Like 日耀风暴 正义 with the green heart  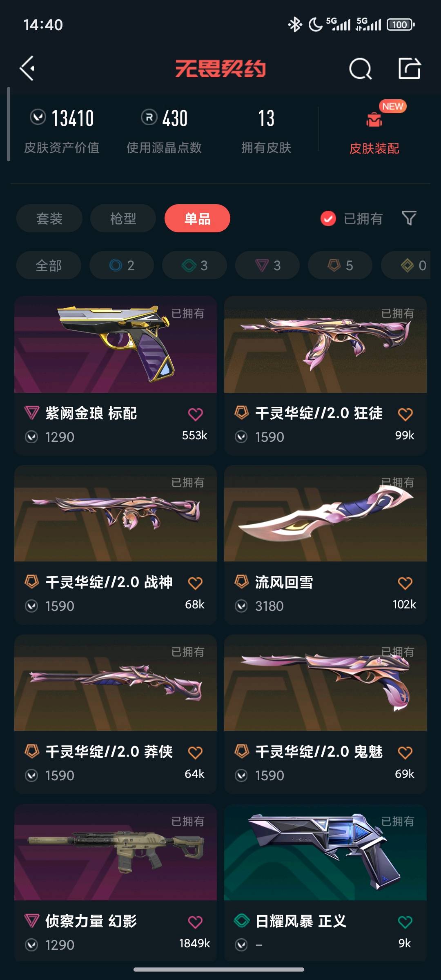(x=405, y=922)
